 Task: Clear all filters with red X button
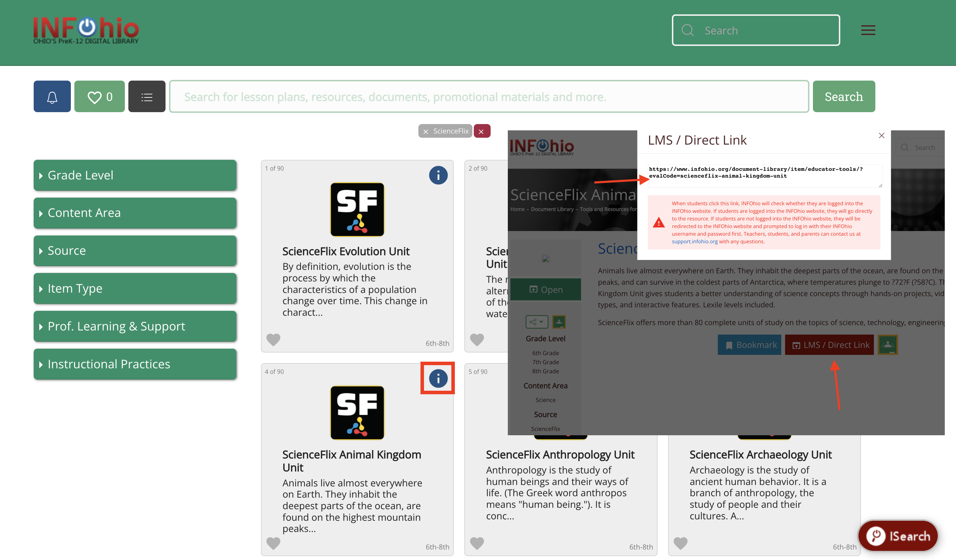[x=482, y=131]
